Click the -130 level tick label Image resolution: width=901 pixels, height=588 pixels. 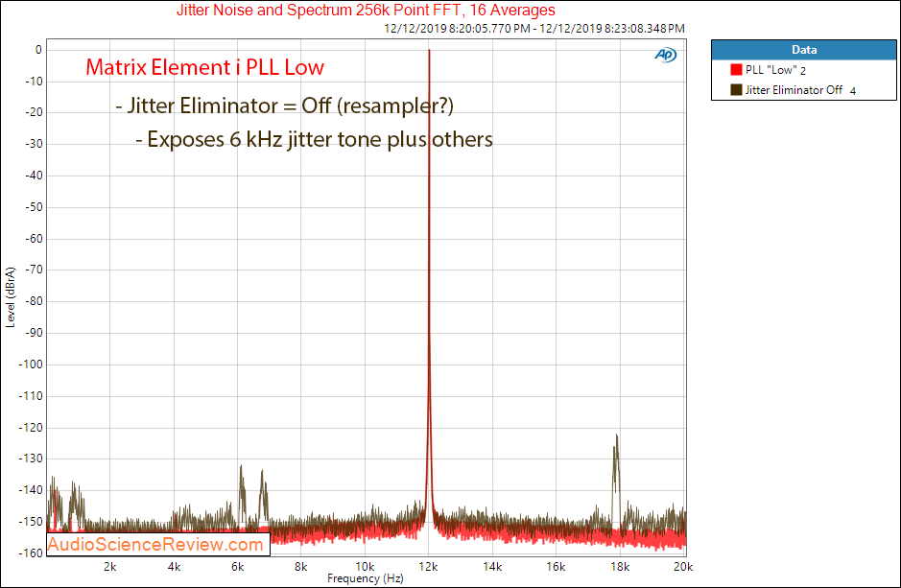point(31,459)
